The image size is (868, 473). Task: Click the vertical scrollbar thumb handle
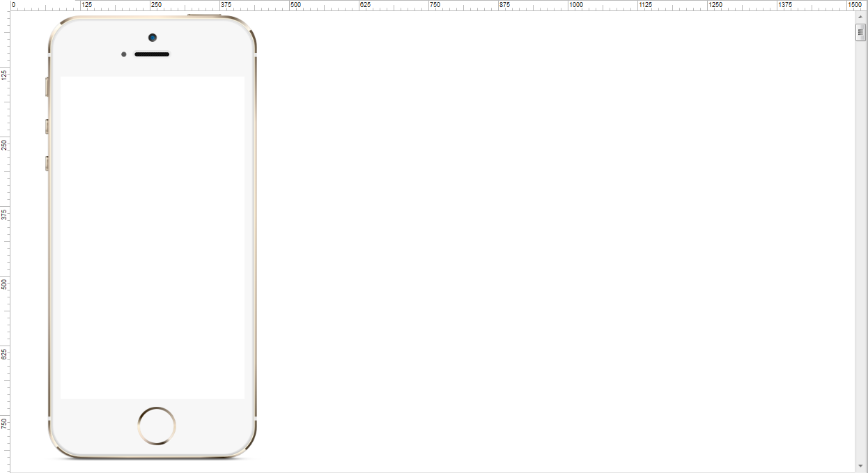[x=860, y=32]
